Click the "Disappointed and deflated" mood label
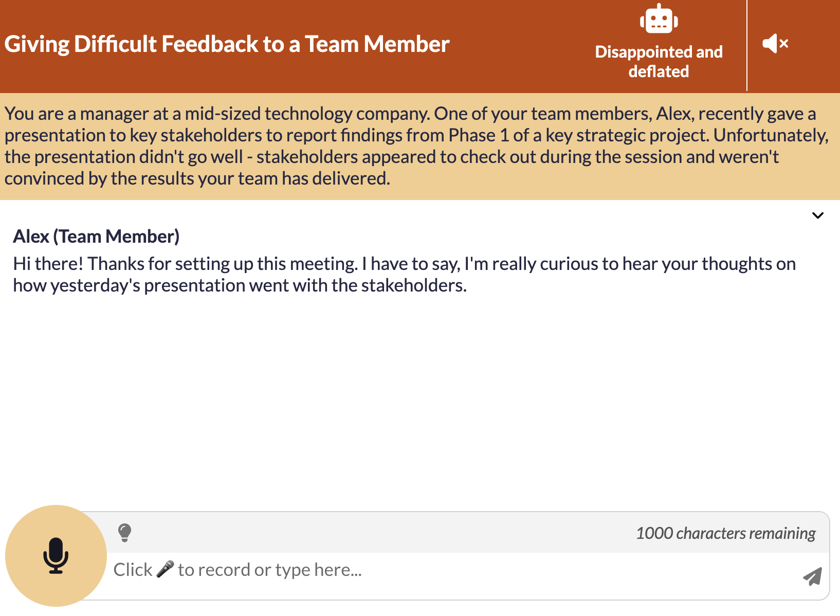 pyautogui.click(x=659, y=61)
